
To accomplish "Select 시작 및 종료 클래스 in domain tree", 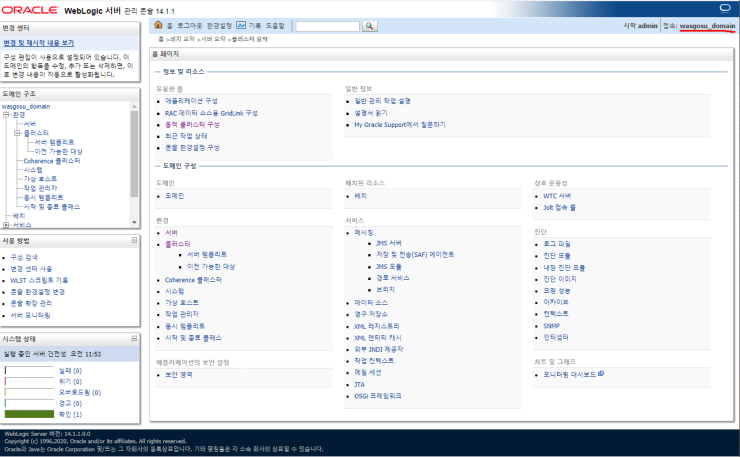I will (52, 207).
